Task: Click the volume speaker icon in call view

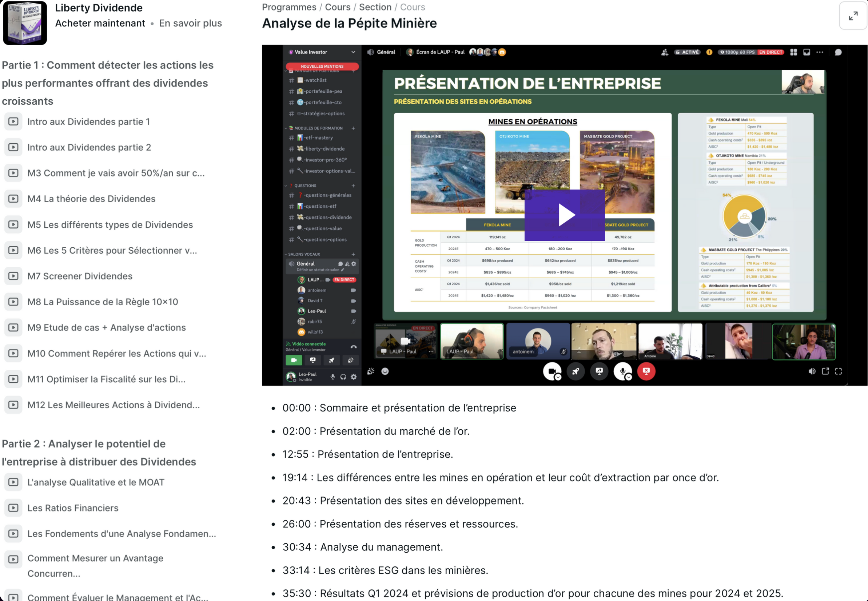Action: 812,371
